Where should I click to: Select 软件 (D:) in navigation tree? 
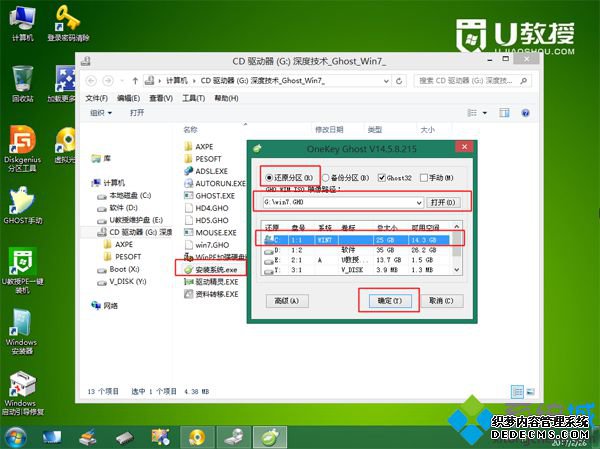[118, 208]
